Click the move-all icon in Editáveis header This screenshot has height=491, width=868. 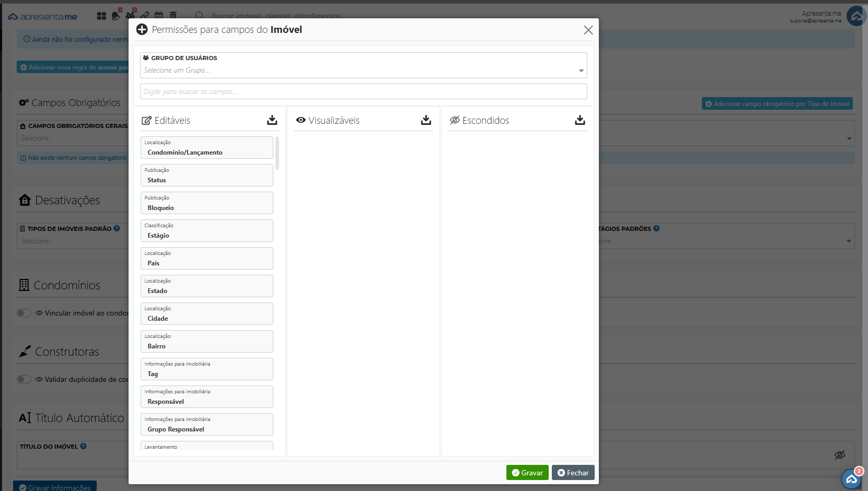point(272,120)
